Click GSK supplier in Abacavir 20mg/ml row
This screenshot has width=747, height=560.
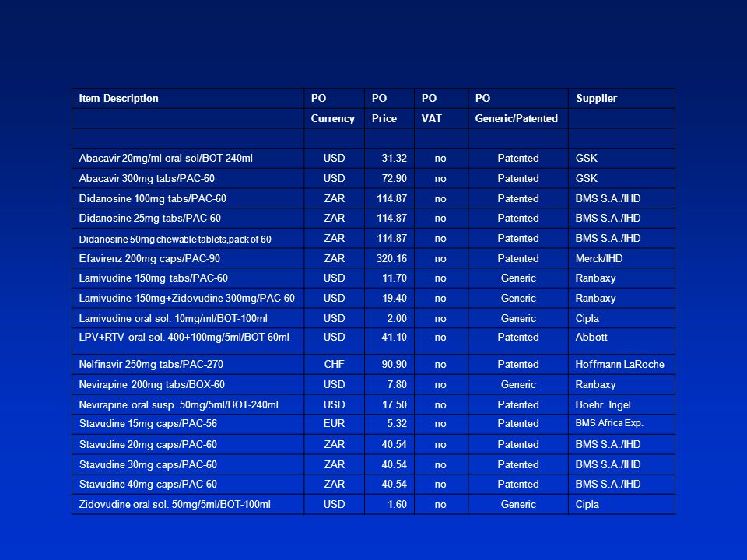click(x=586, y=158)
